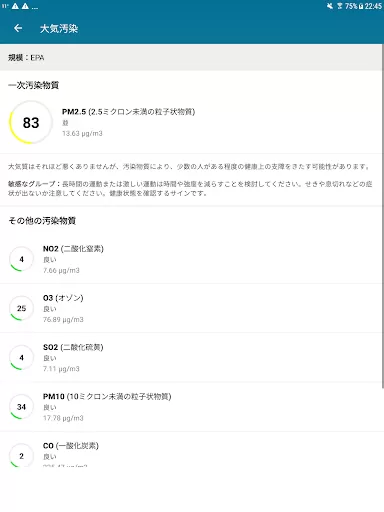384x512 pixels.
Task: Click the 大気汚染 page title
Action: coord(59,29)
